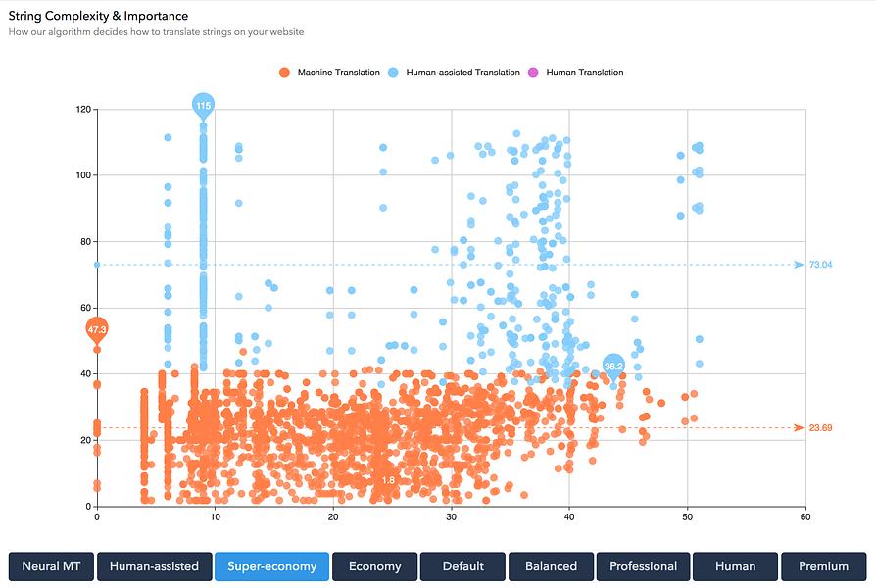Viewport: 876px width, 588px height.
Task: Click the pink Human Translation color dot
Action: coord(533,73)
